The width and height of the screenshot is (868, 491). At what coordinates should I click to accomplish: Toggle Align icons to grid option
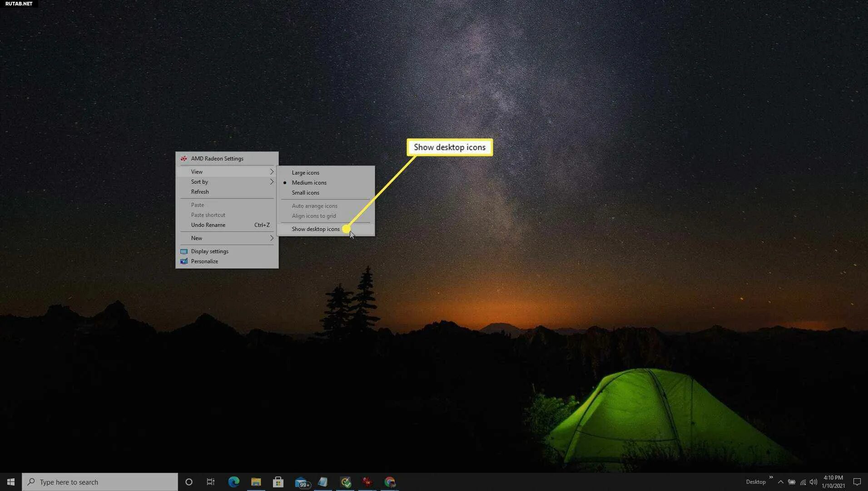coord(326,216)
